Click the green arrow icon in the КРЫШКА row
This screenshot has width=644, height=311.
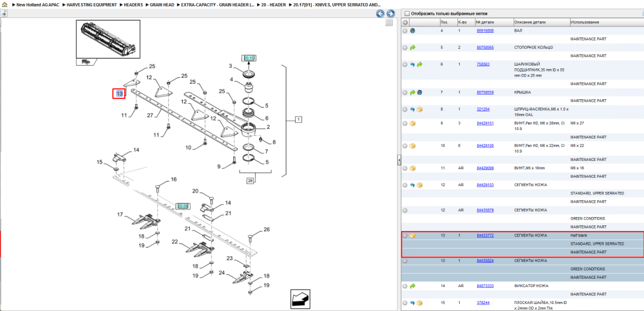tap(413, 93)
